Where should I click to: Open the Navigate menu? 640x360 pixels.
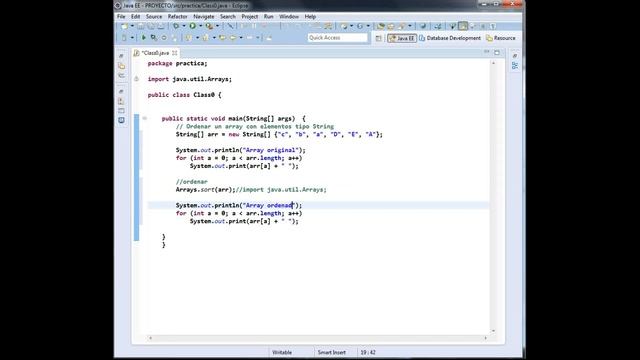[204, 17]
